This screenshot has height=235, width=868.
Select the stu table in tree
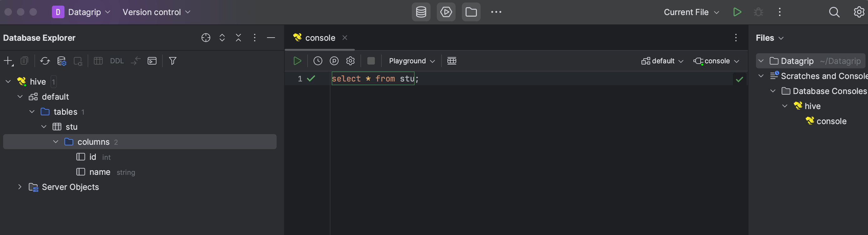65,127
